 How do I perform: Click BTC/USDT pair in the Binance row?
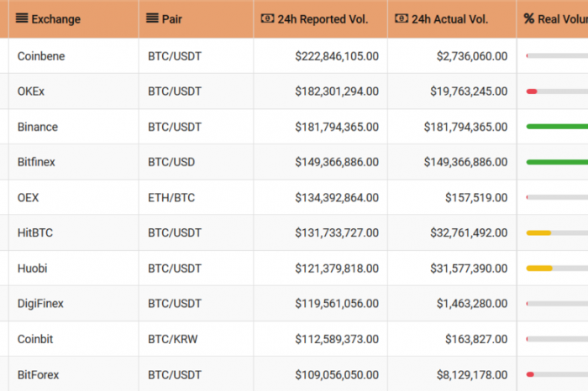click(175, 127)
